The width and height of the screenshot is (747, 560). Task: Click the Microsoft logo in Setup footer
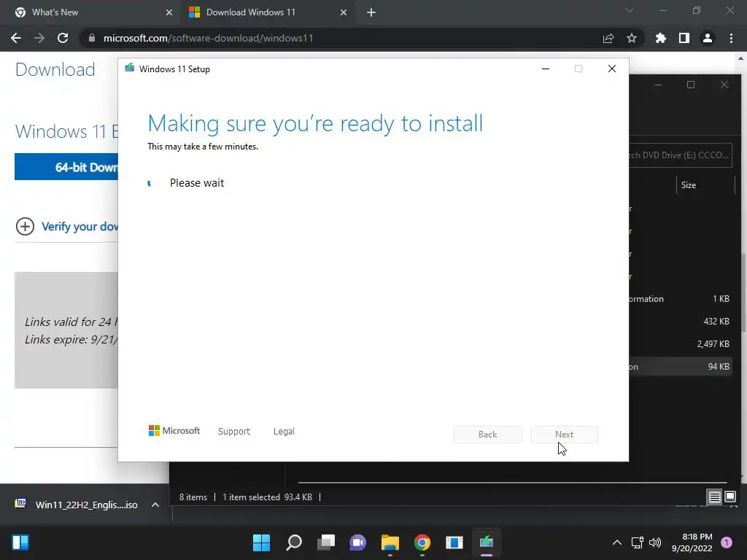174,430
